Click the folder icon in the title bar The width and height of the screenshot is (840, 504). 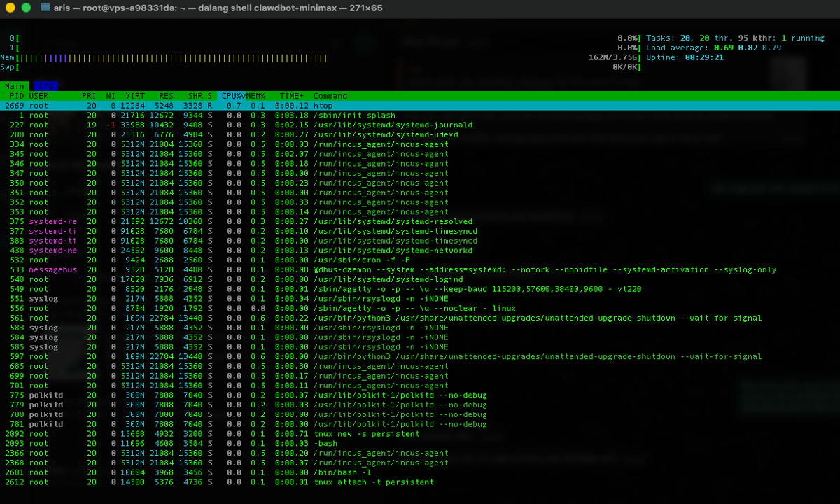45,8
